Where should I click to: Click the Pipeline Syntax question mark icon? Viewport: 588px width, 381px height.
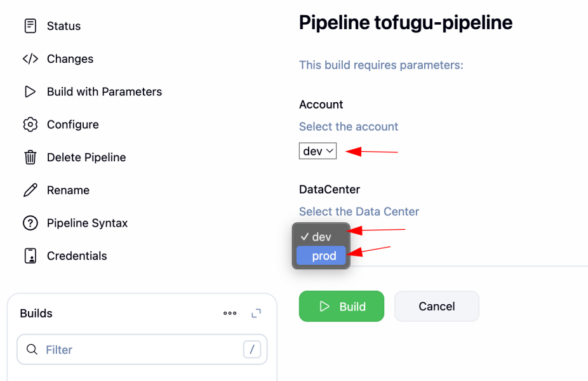pyautogui.click(x=30, y=224)
